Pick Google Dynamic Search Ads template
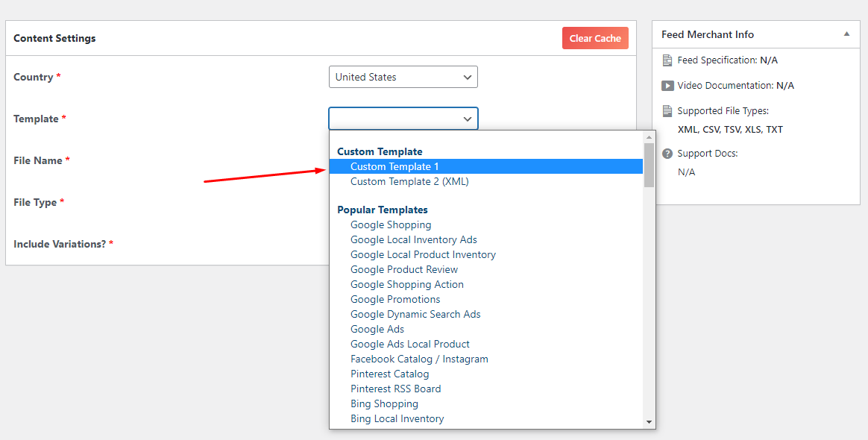Screen dimensions: 868x440 point(486,315)
